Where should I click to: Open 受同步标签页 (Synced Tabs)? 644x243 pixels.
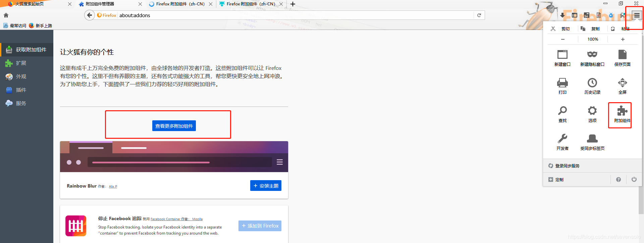coord(592,142)
